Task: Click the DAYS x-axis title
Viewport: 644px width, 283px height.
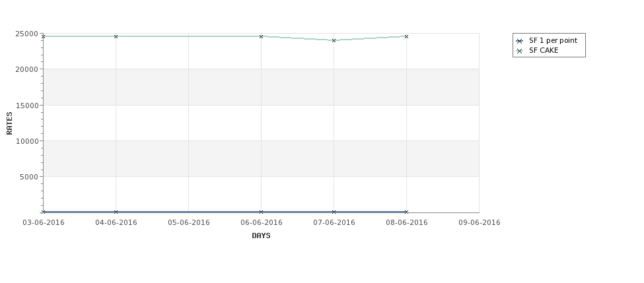Action: click(261, 236)
